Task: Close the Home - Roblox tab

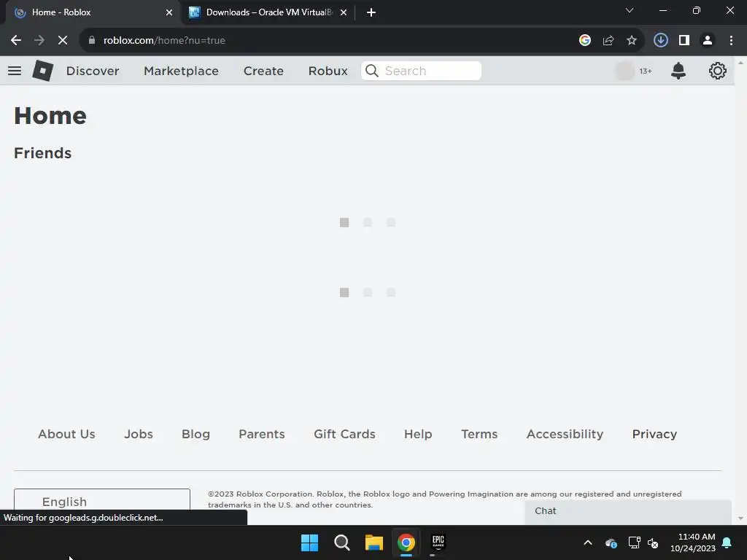Action: [x=169, y=12]
